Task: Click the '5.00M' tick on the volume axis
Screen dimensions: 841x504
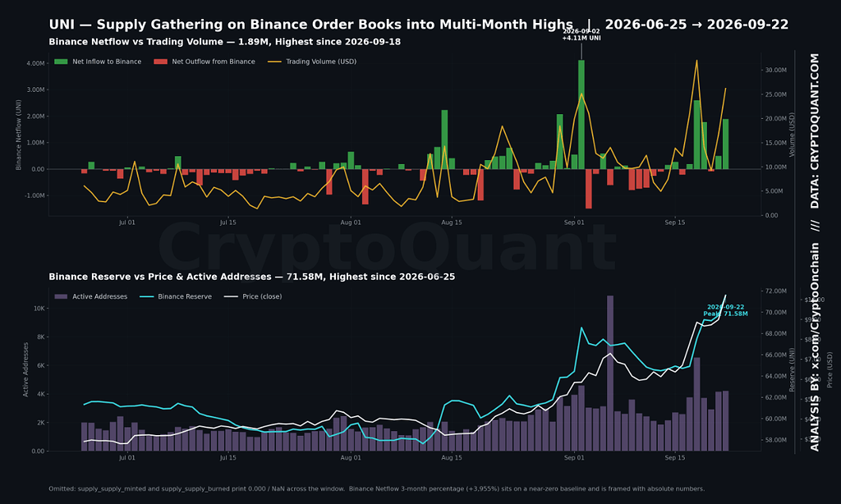Action: click(x=774, y=191)
